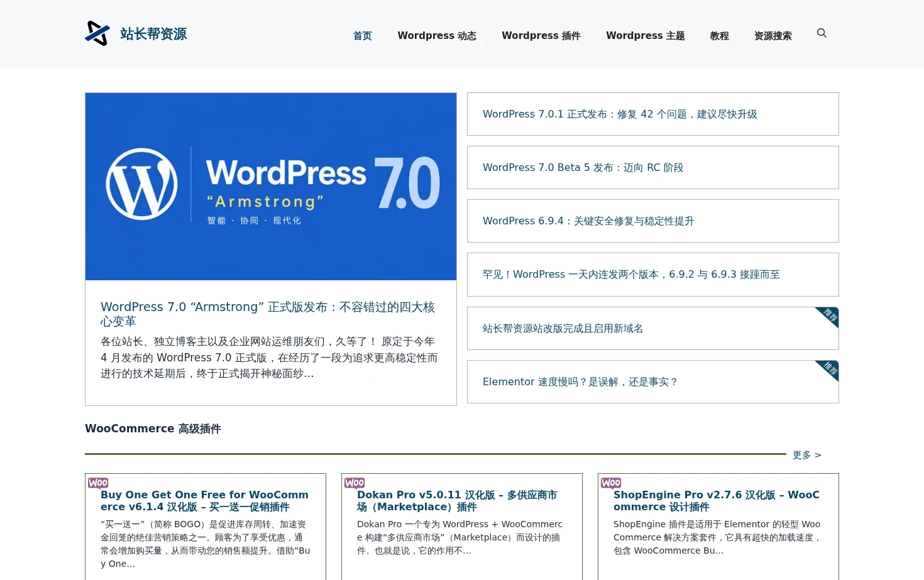Open WordPress 6.9.4 关键安全修复 article link
924x580 pixels.
pyautogui.click(x=588, y=221)
